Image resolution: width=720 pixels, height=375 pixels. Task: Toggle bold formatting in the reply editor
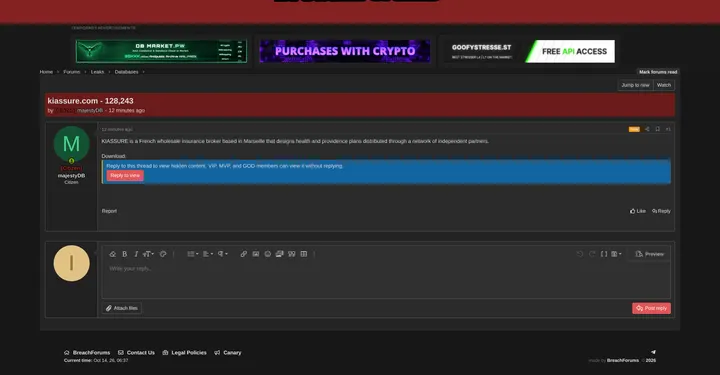pyautogui.click(x=124, y=254)
